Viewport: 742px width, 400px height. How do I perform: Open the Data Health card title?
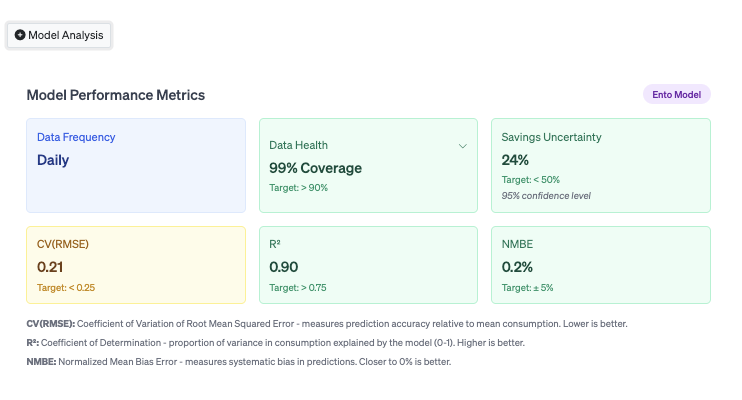pos(298,146)
